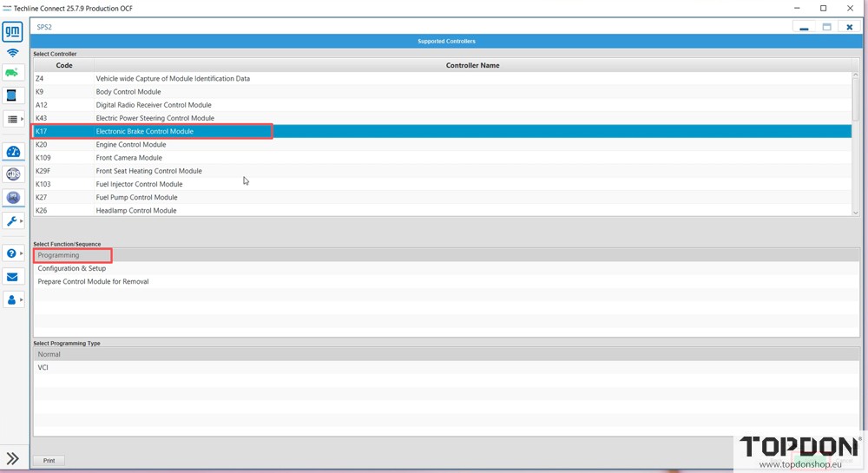Open the wrench tools icon

(x=12, y=221)
